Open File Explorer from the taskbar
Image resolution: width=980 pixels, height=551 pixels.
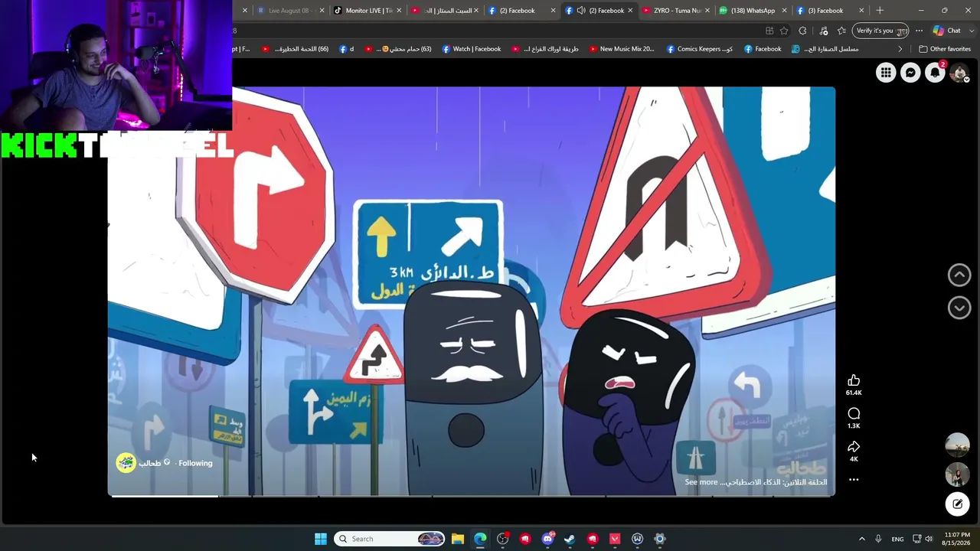pos(457,539)
